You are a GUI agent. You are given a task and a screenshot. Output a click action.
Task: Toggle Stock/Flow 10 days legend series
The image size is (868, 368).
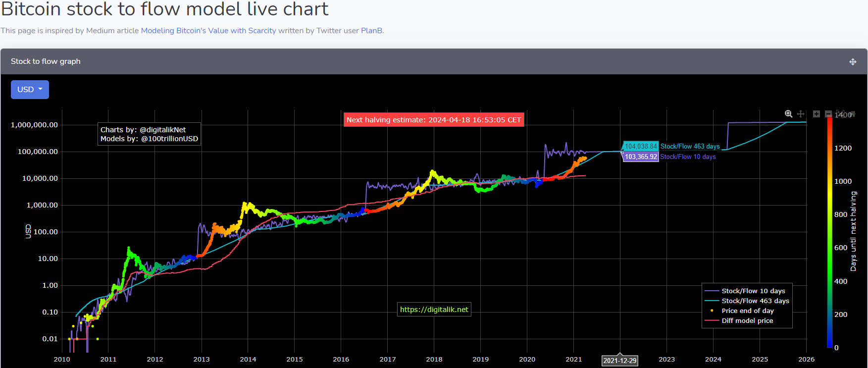point(753,291)
